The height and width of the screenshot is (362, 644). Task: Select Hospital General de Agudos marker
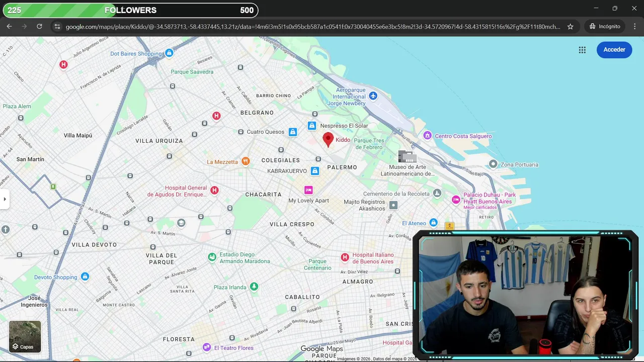(x=214, y=190)
